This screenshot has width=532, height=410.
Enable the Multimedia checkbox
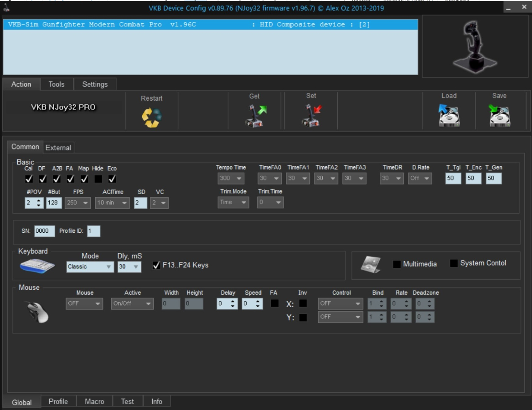(x=397, y=264)
